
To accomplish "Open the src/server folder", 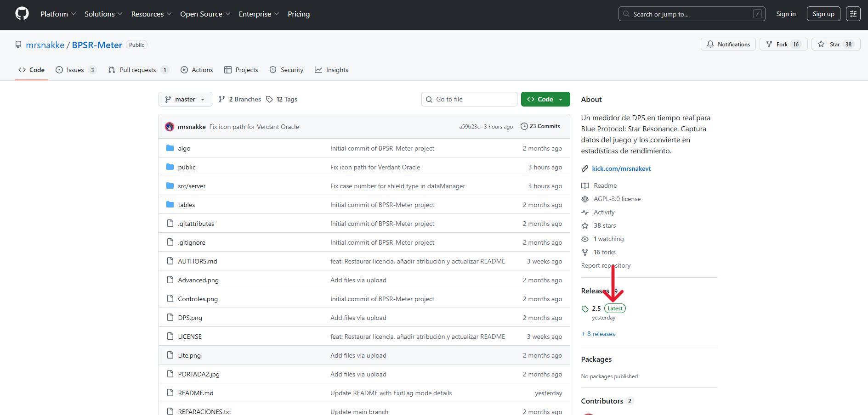I will click(x=192, y=186).
